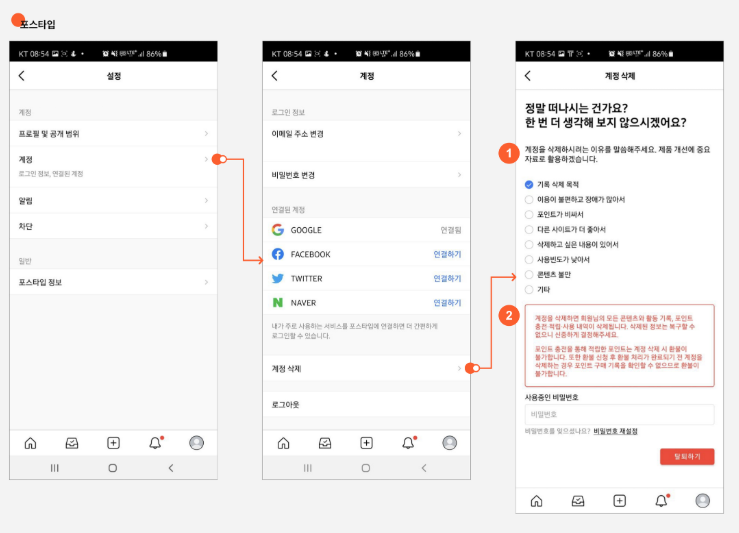This screenshot has height=533, width=739.
Task: Tap the red 탈퇴하기 button
Action: (687, 456)
